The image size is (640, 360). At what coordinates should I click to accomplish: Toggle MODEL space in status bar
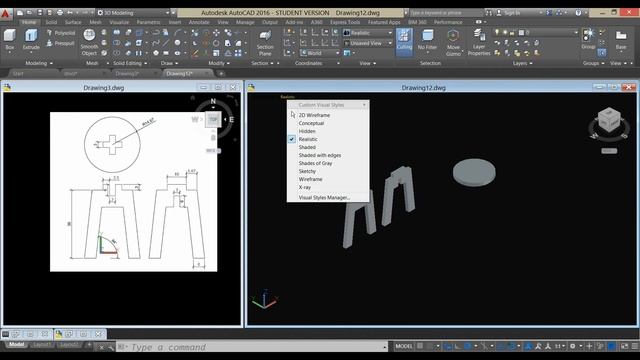[x=404, y=346]
